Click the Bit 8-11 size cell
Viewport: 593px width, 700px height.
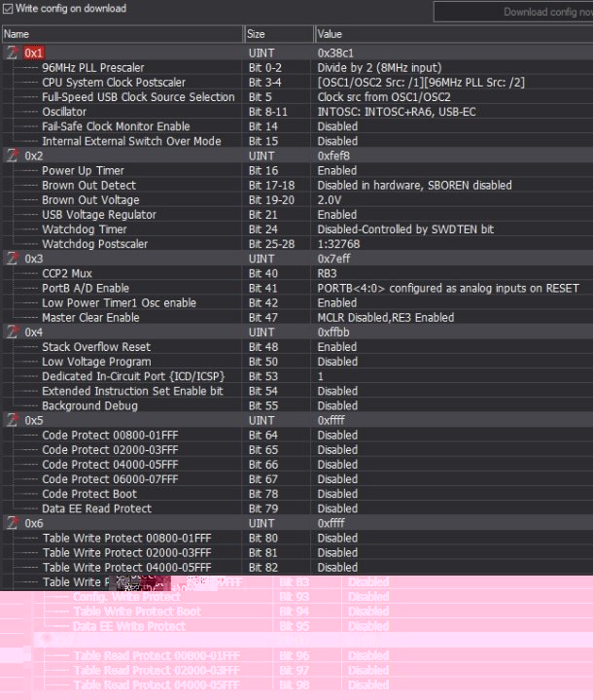tap(268, 112)
